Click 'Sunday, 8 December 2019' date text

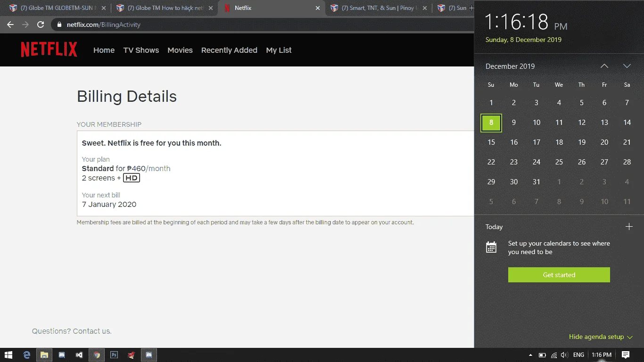pyautogui.click(x=523, y=40)
